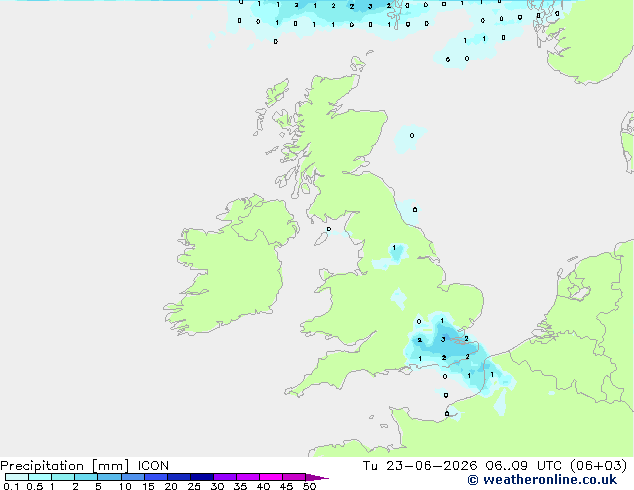Viewport: 634px width, 490px height.
Task: Click the '0' value near the Isle of Man
Action: coord(329,229)
